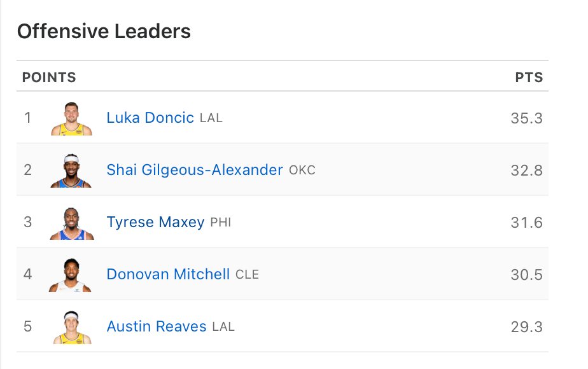The image size is (588, 369).
Task: Click the PHI team abbreviation
Action: click(221, 223)
